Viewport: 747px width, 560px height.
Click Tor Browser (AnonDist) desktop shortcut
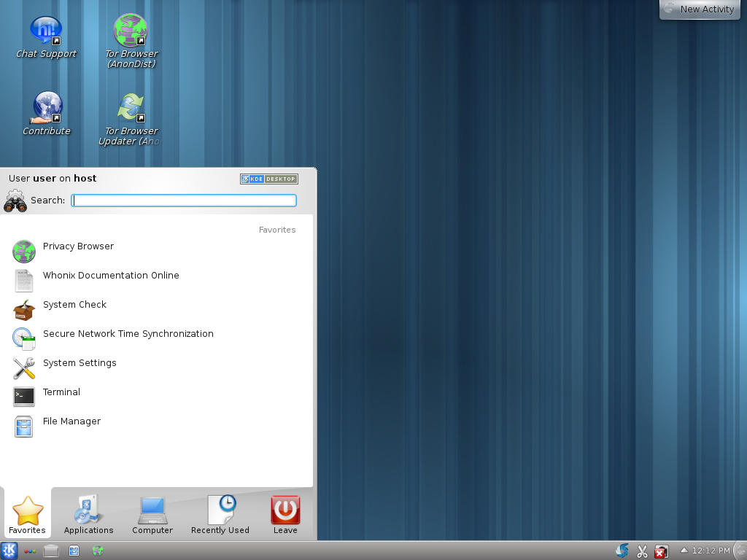click(x=131, y=31)
